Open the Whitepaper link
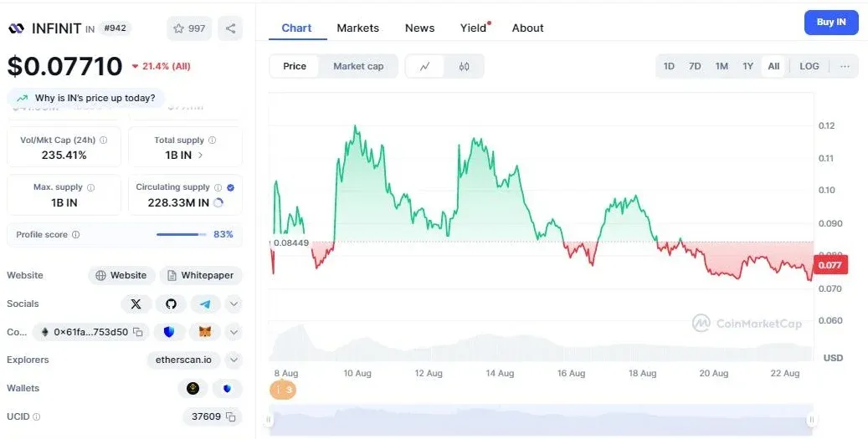Viewport: 868px width, 439px height. click(201, 275)
